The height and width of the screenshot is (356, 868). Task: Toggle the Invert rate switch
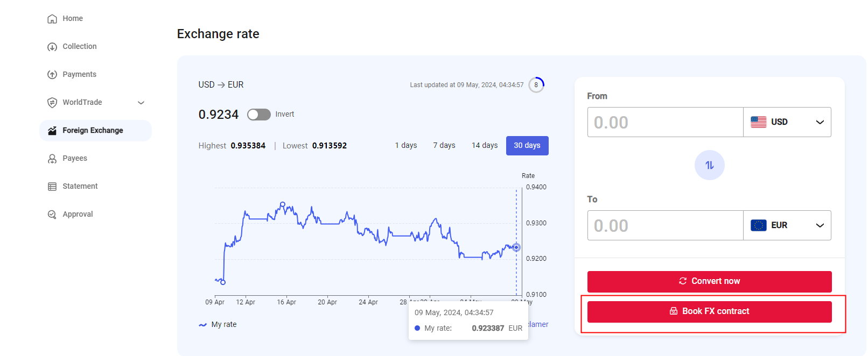[258, 115]
